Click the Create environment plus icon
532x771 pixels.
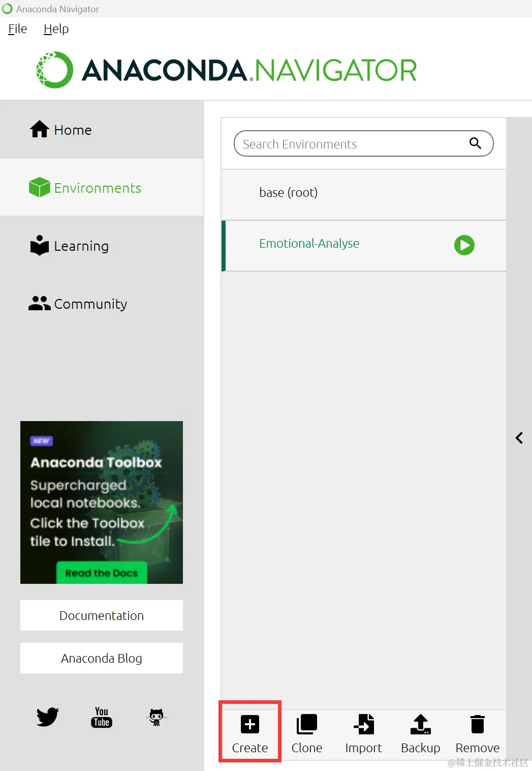[250, 724]
